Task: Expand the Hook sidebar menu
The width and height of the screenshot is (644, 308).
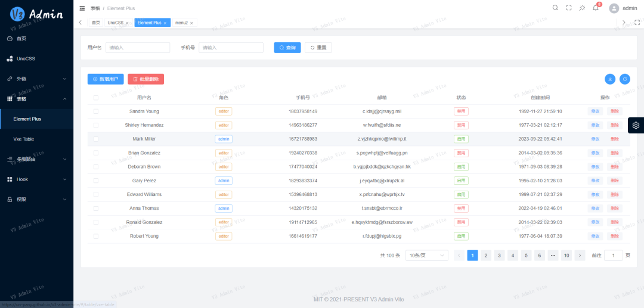Action: tap(36, 179)
